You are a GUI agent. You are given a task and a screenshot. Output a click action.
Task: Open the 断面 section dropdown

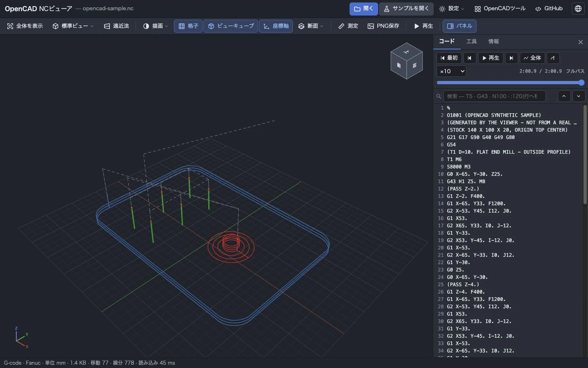(x=310, y=26)
